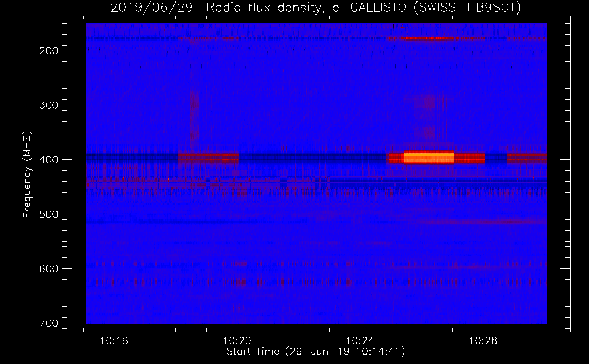The width and height of the screenshot is (589, 364).
Task: Click the 10:16 time tick label
Action: pos(114,341)
